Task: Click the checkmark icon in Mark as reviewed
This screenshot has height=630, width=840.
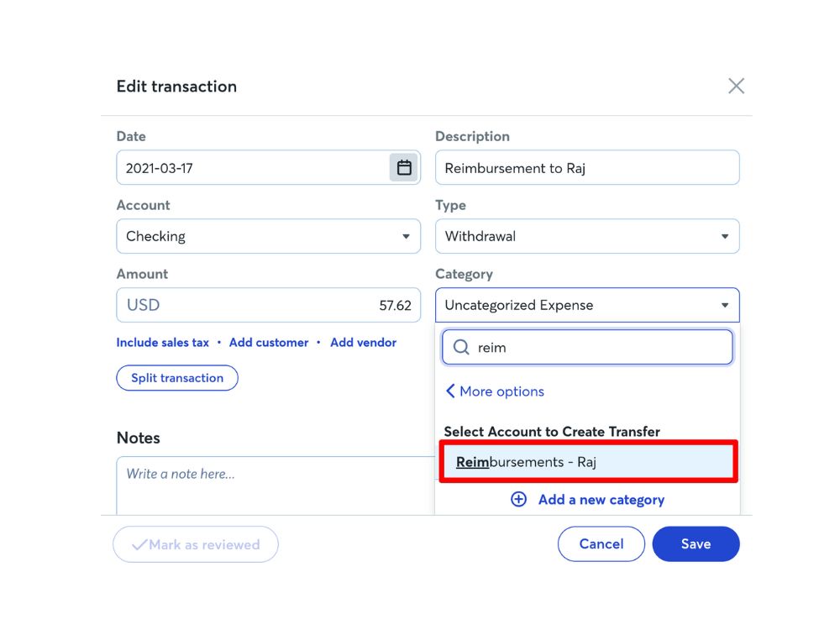Action: (139, 545)
